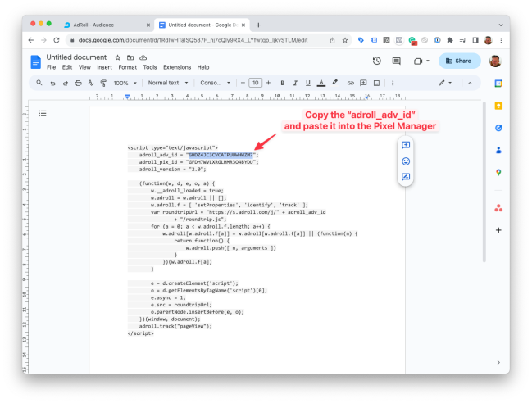Open the Insert menu
Screen dimensions: 532x403
point(104,67)
